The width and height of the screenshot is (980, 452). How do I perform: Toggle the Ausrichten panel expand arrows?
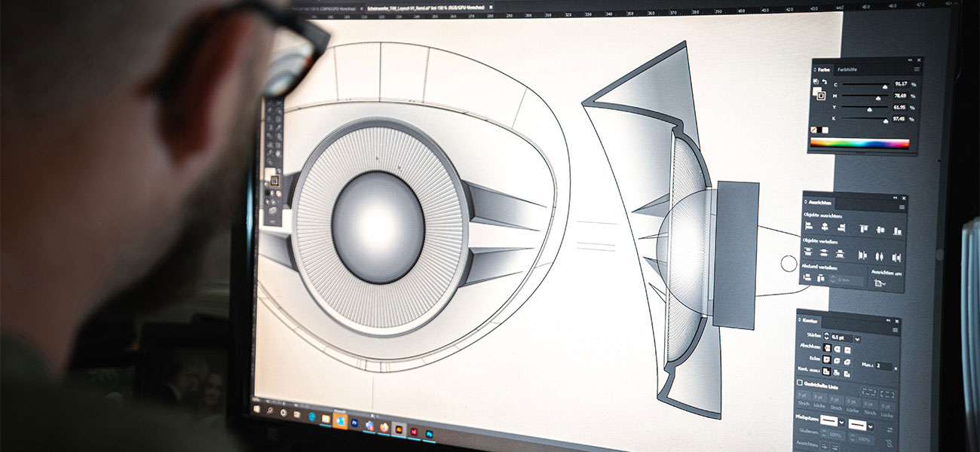pos(805,202)
